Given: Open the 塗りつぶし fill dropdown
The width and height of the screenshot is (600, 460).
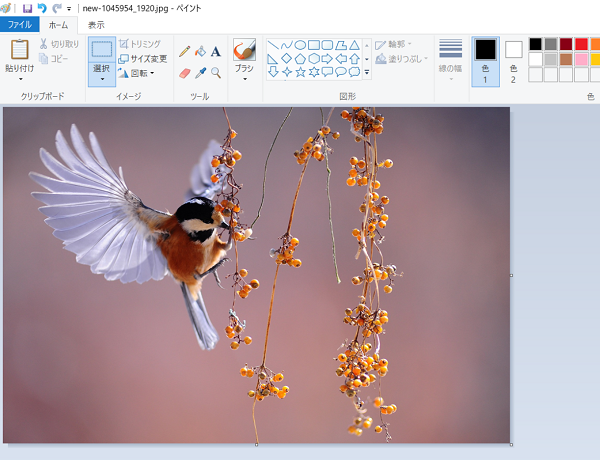Looking at the screenshot, I should point(401,59).
